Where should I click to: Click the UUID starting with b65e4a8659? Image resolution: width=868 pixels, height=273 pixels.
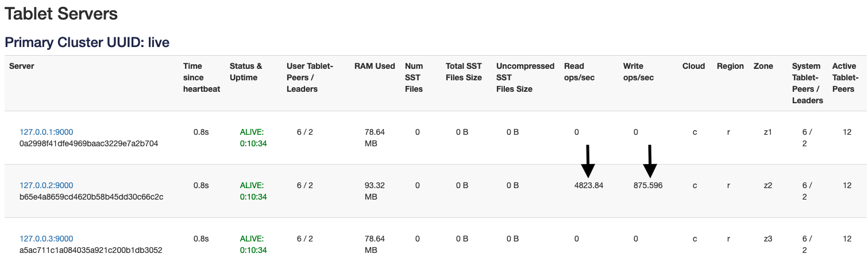[x=91, y=197]
